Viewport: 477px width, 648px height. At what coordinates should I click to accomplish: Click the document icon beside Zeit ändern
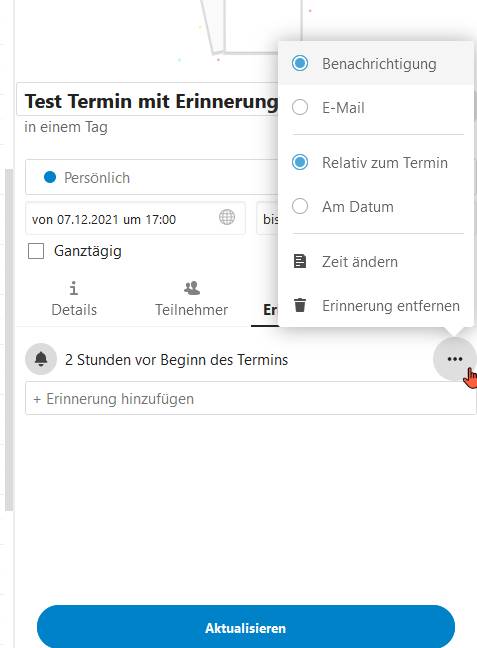point(300,261)
